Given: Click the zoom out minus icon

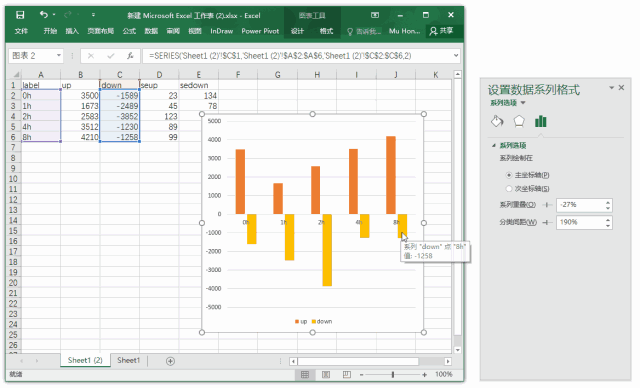Looking at the screenshot, I should [361, 375].
